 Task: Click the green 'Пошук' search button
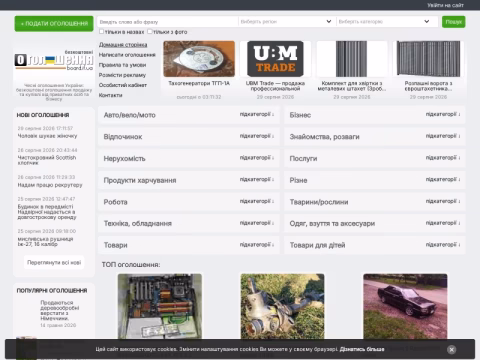(453, 22)
